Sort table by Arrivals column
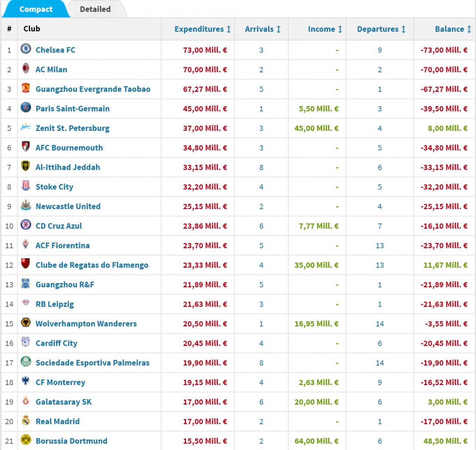The image size is (476, 450). (262, 29)
